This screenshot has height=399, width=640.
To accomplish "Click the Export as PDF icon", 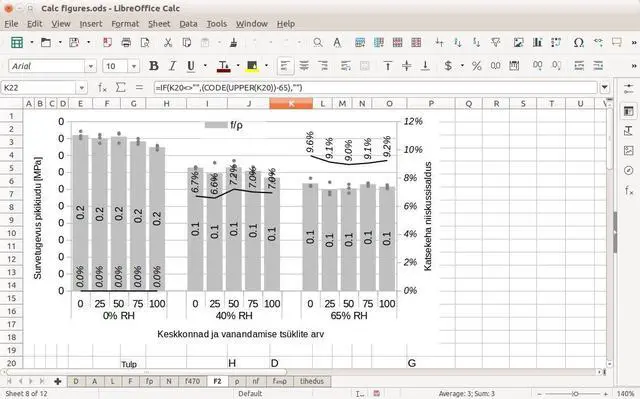I will tap(107, 42).
